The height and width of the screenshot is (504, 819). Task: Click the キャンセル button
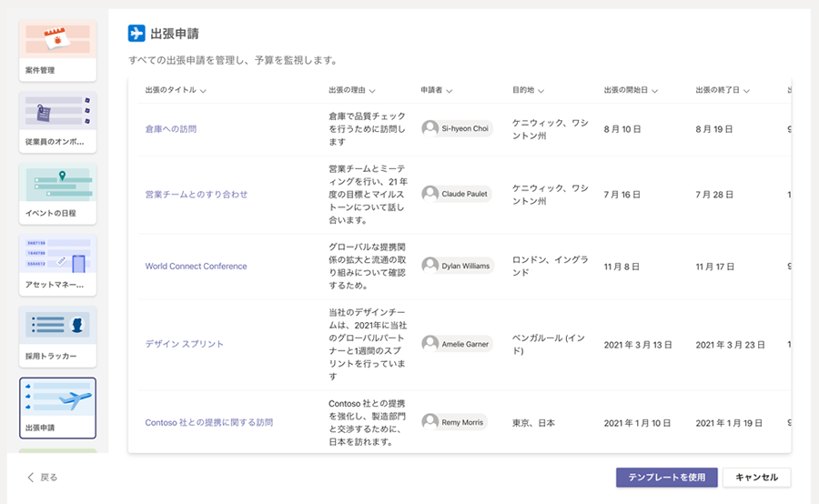pyautogui.click(x=756, y=478)
